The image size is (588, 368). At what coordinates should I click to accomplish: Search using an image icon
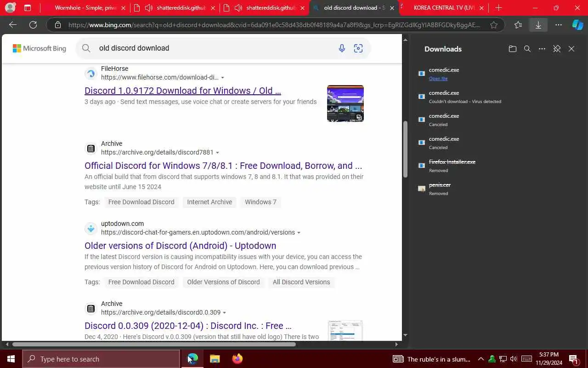(x=358, y=48)
